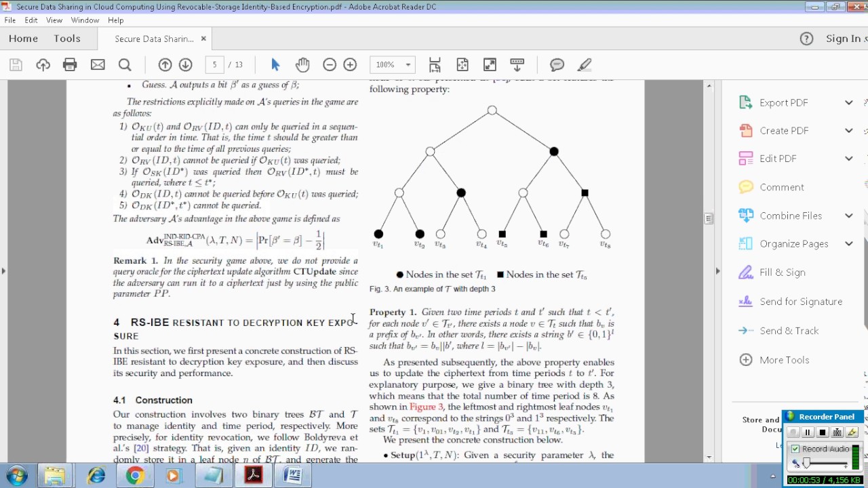Stop recording in Recorder Panel

pyautogui.click(x=823, y=432)
